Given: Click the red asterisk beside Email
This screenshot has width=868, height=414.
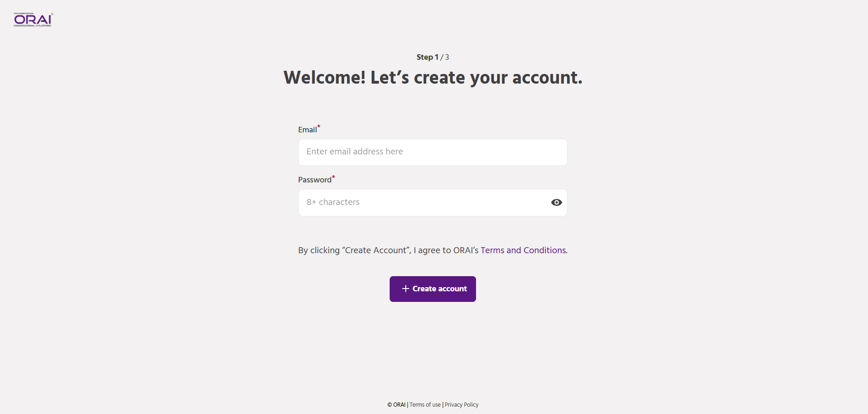Looking at the screenshot, I should (x=319, y=126).
